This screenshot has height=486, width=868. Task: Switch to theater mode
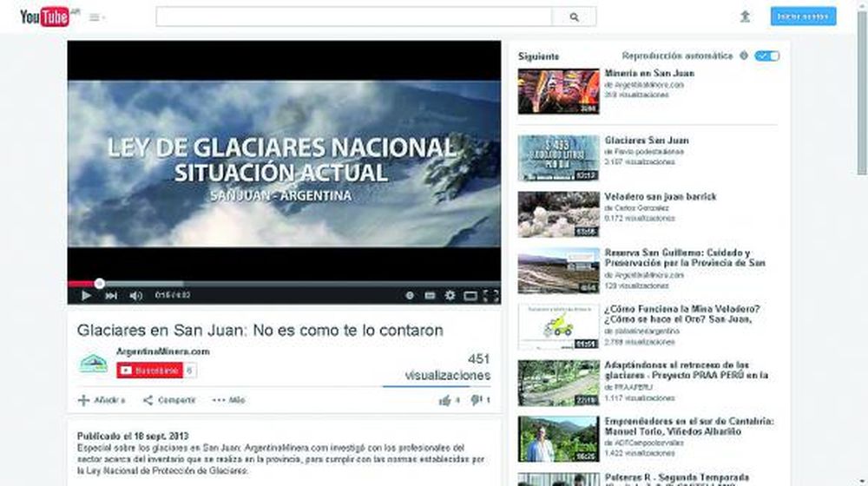pos(470,296)
